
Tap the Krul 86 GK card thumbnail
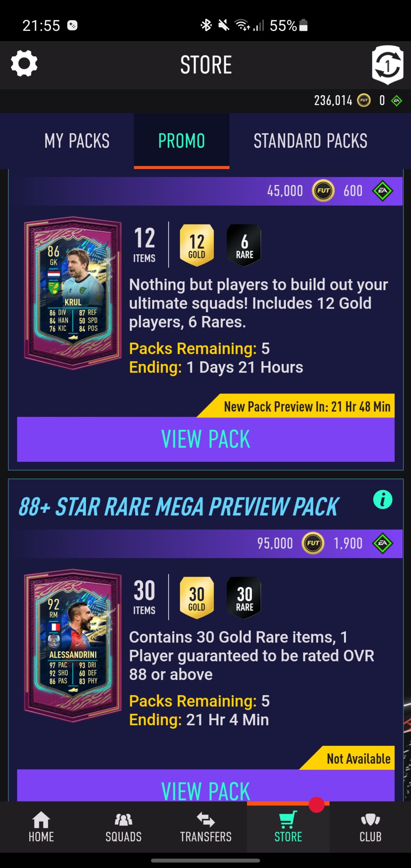pos(73,293)
